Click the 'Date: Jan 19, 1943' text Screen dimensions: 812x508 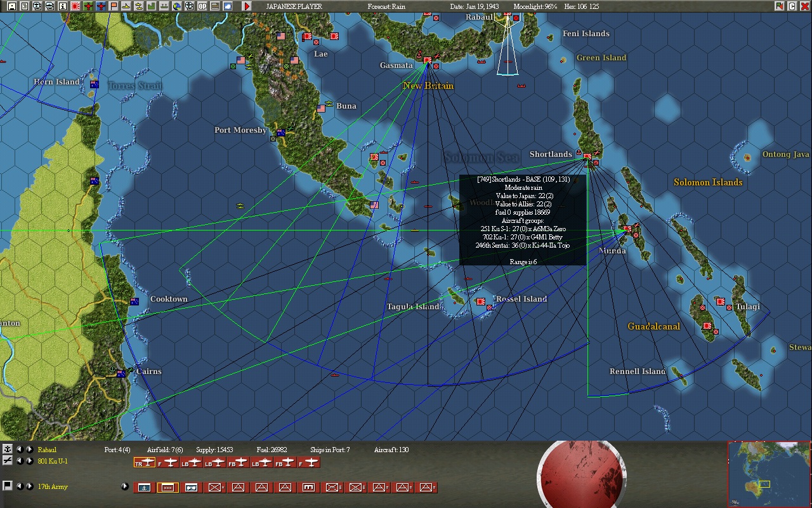coord(475,6)
